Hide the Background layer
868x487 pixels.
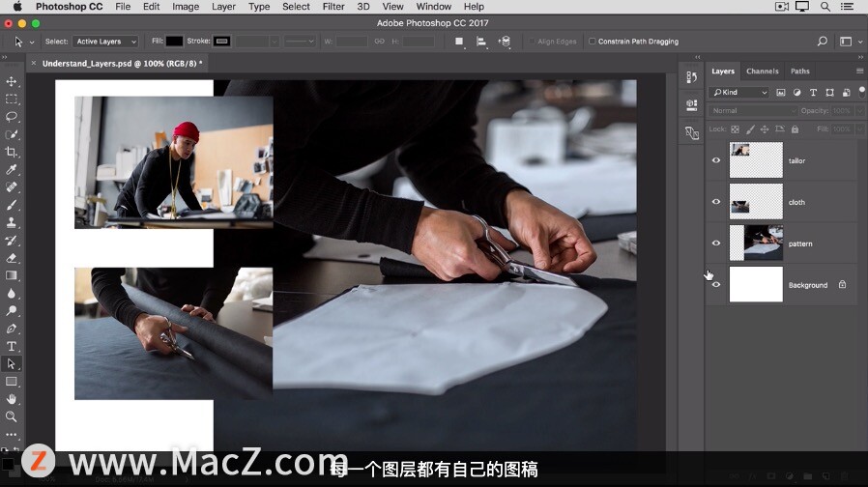716,284
